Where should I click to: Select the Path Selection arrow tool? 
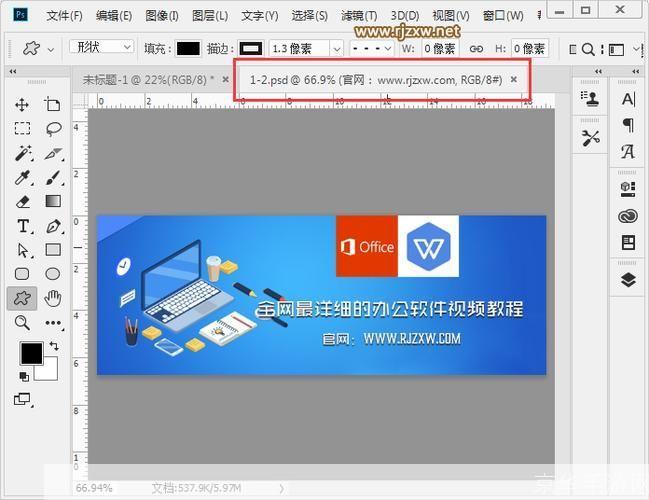pos(23,250)
